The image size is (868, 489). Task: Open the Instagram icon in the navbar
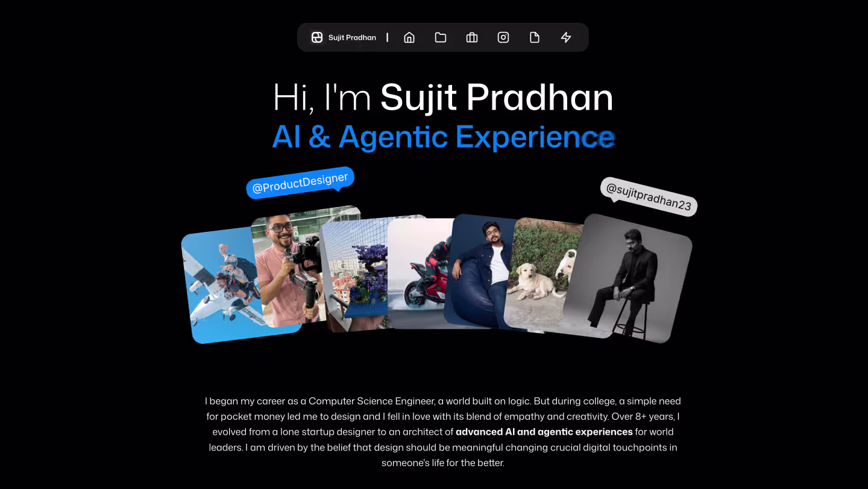coord(503,37)
